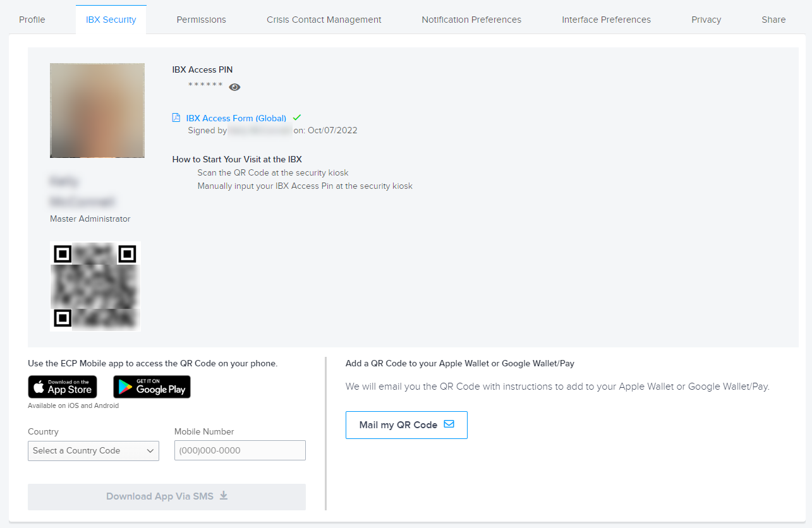The height and width of the screenshot is (528, 812).
Task: Switch to the Permissions tab
Action: pyautogui.click(x=202, y=20)
